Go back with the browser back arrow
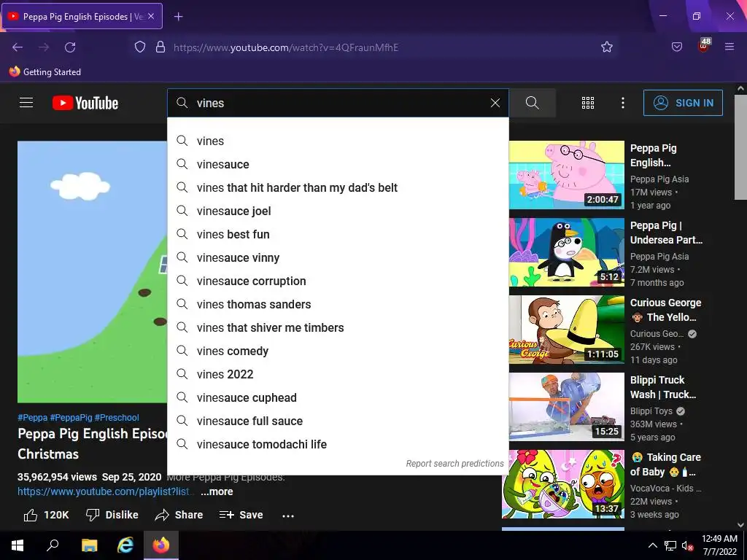The width and height of the screenshot is (747, 560). tap(18, 47)
